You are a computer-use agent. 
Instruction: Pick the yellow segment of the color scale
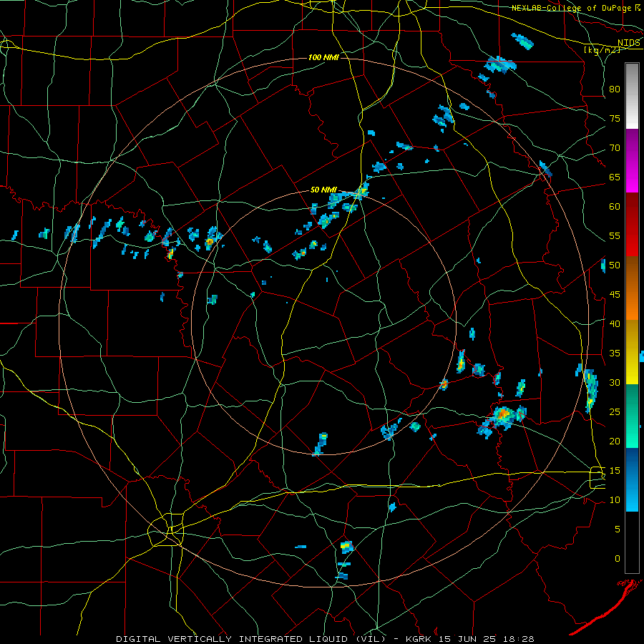click(x=632, y=352)
